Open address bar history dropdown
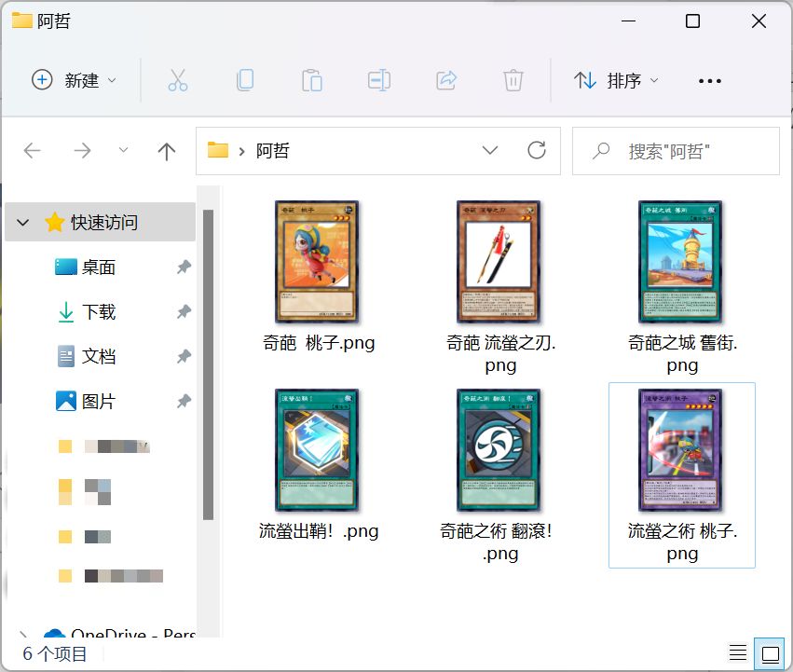 tap(489, 150)
